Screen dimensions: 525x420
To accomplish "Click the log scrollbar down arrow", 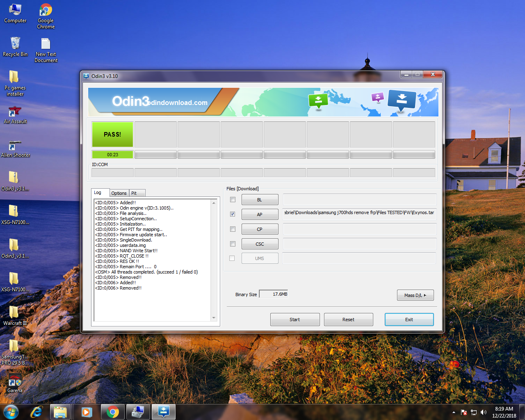I will [x=214, y=318].
